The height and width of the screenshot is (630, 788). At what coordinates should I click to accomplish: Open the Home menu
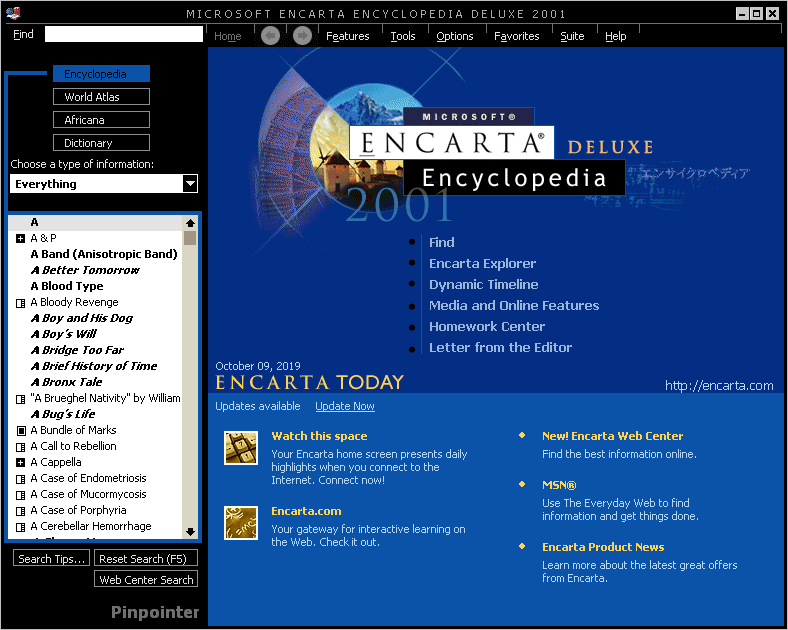(228, 36)
